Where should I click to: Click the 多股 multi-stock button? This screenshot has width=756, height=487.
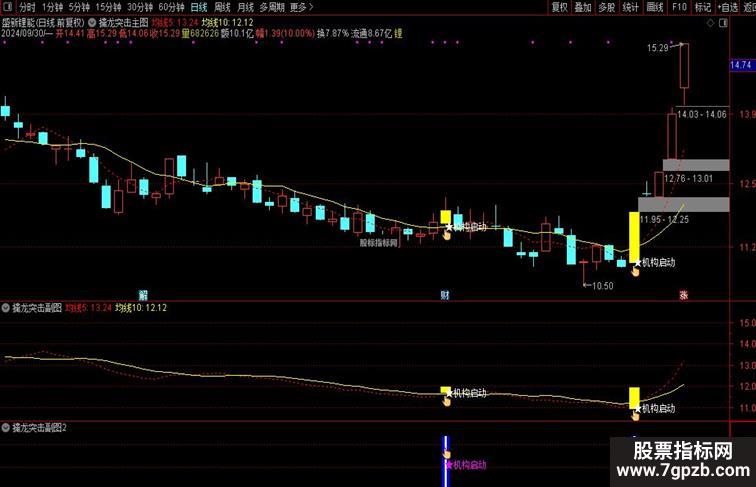point(607,7)
